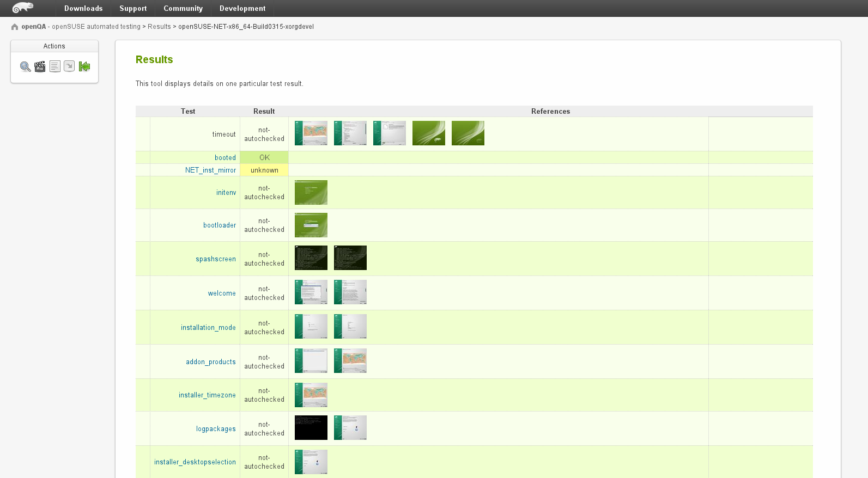Click the magnifying glass icon in Actions
This screenshot has width=868, height=478.
pos(26,66)
